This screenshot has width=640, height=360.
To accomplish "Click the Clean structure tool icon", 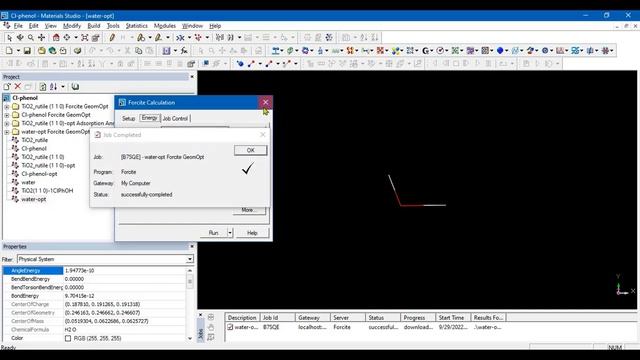I will 180,38.
